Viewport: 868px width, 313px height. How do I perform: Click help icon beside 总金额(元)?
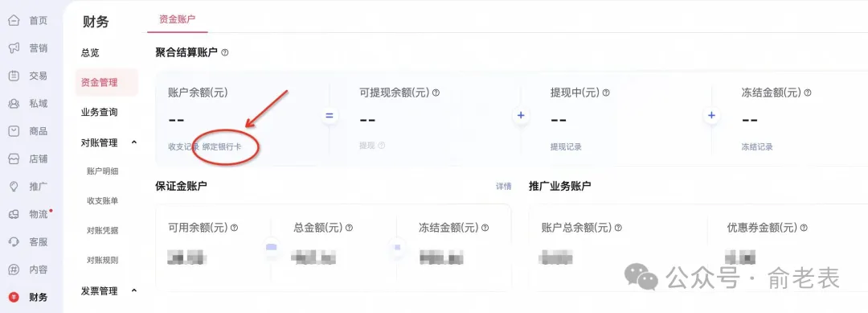click(x=349, y=228)
